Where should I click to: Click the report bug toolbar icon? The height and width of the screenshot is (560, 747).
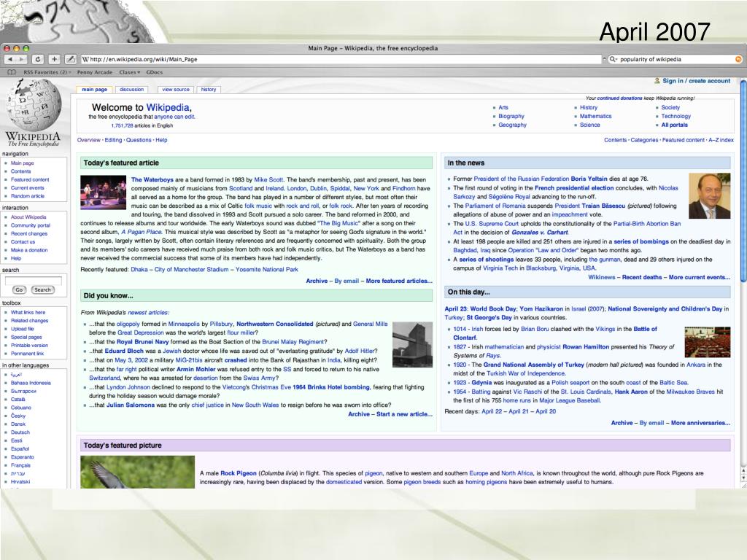click(x=71, y=59)
